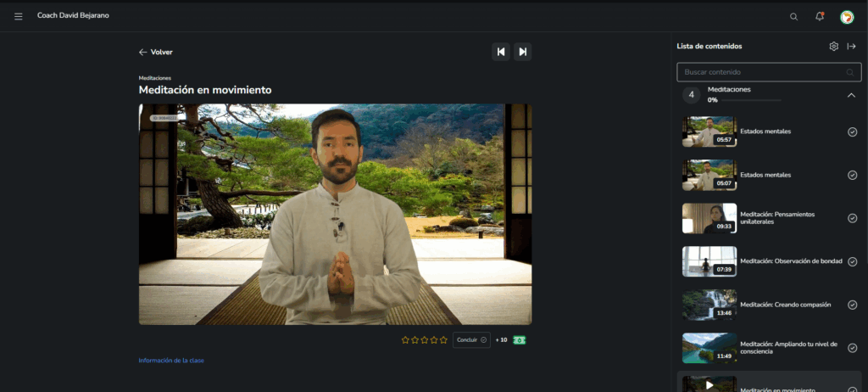
Task: Open the 11:49 lake thumbnail
Action: pyautogui.click(x=709, y=348)
